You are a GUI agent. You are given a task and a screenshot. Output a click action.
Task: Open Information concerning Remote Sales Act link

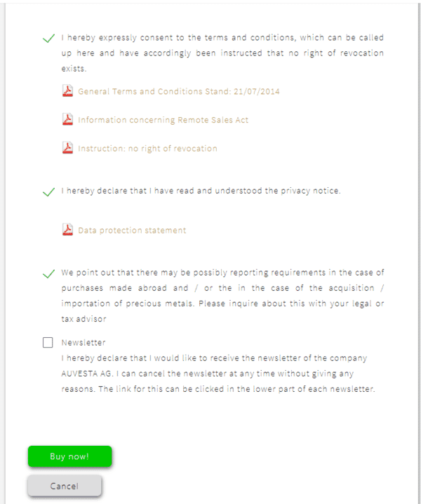click(x=163, y=120)
